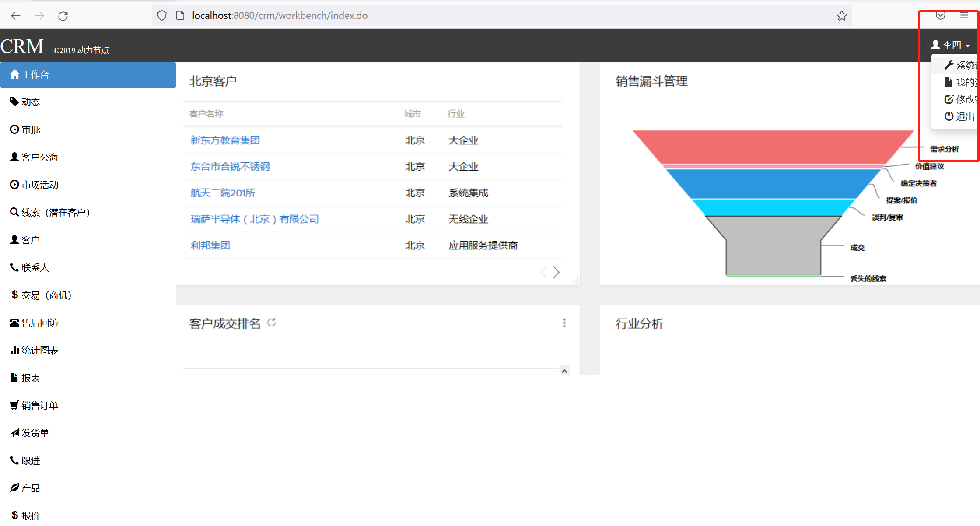Screen dimensions: 980x526
Task: Open the browser hamburger menu
Action: (964, 16)
